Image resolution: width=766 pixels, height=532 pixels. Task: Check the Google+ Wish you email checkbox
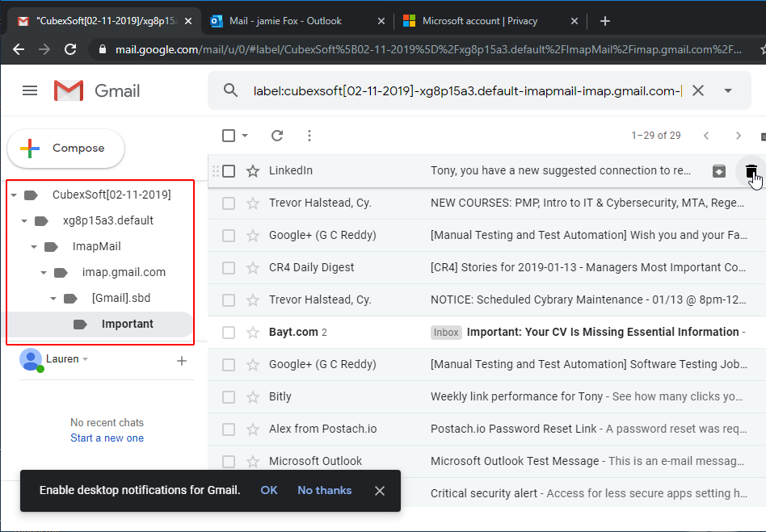coord(229,235)
